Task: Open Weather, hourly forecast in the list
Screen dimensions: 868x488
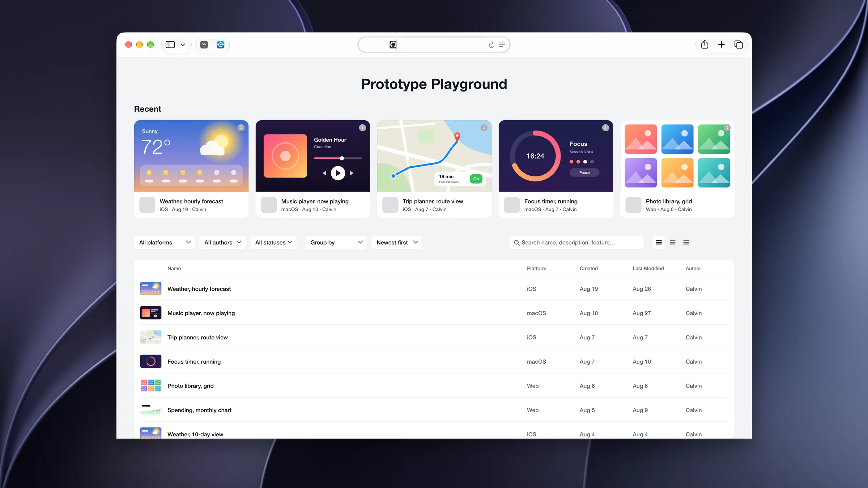Action: pyautogui.click(x=199, y=289)
